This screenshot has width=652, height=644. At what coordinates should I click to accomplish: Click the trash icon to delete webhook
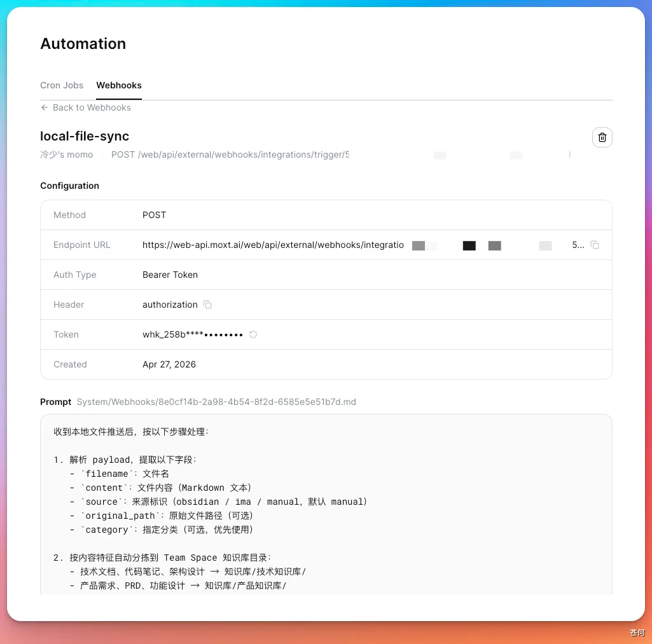coord(602,137)
